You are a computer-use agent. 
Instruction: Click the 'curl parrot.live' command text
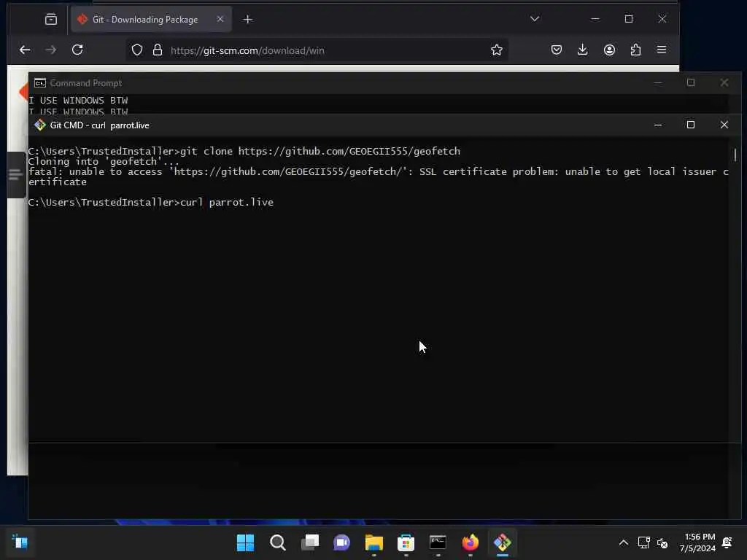point(227,203)
